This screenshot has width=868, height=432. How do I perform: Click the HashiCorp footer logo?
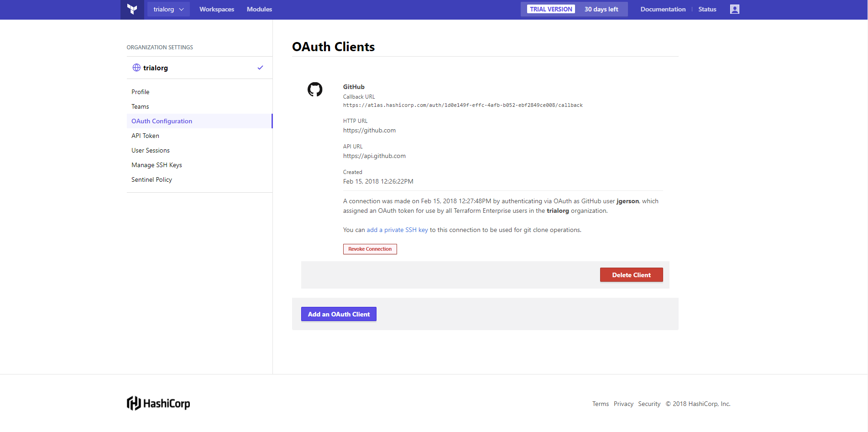tap(158, 403)
